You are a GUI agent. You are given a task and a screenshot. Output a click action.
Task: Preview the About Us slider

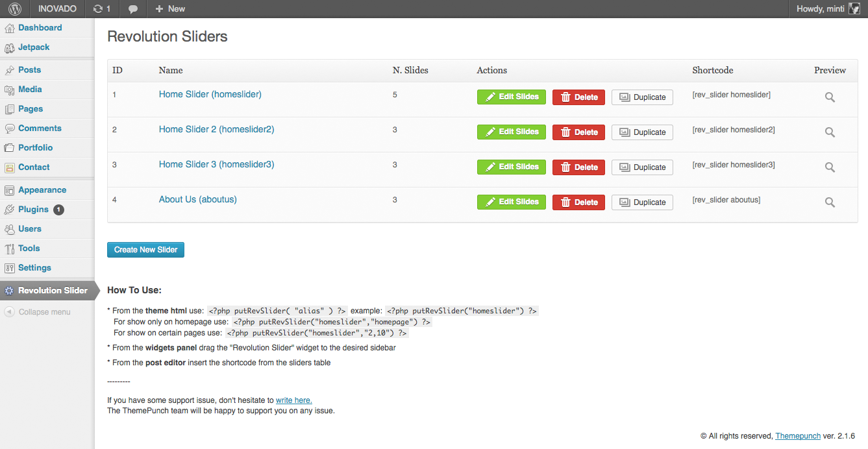pos(830,202)
